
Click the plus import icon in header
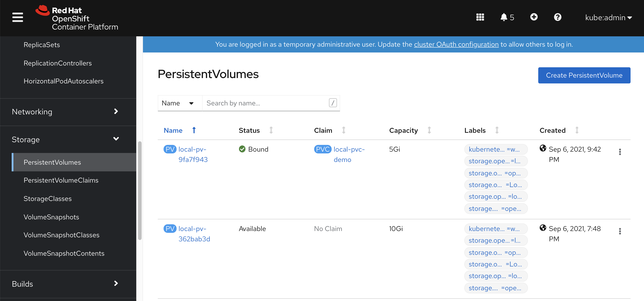534,17
